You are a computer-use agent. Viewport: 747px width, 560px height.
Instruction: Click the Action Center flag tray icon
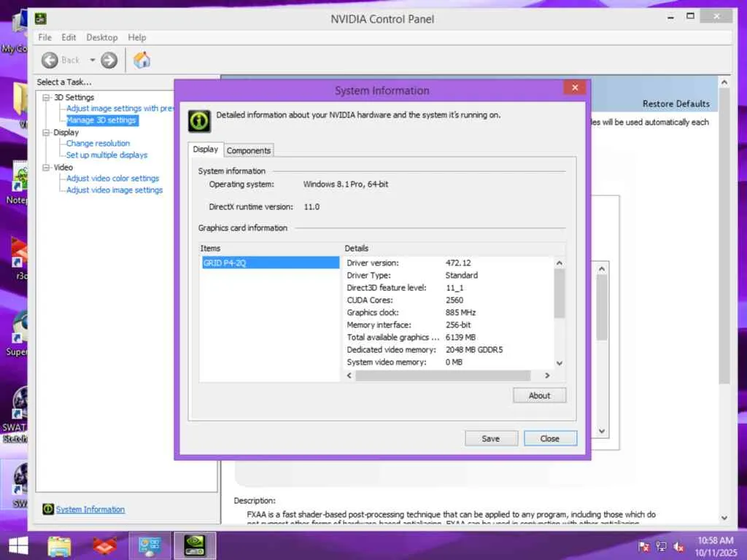pyautogui.click(x=643, y=547)
